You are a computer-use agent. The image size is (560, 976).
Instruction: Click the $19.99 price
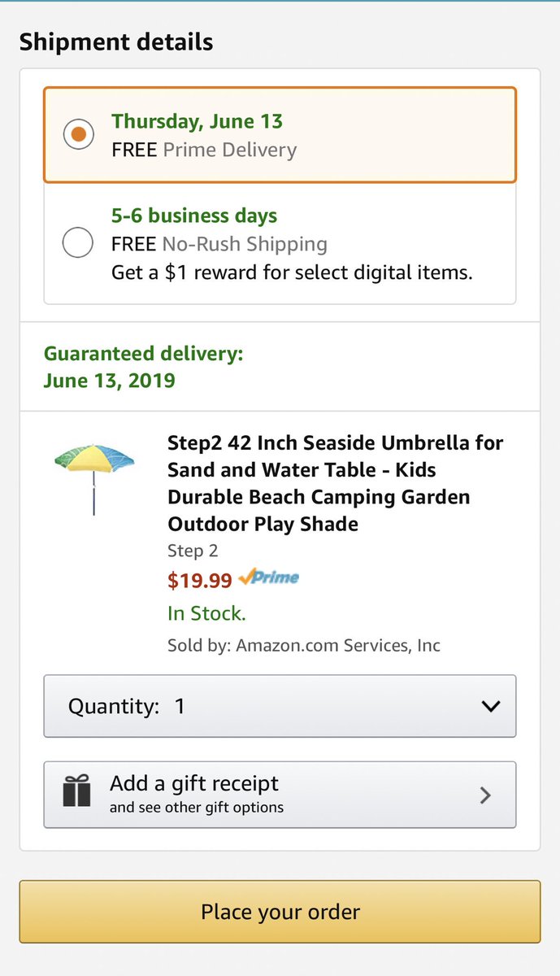click(200, 580)
